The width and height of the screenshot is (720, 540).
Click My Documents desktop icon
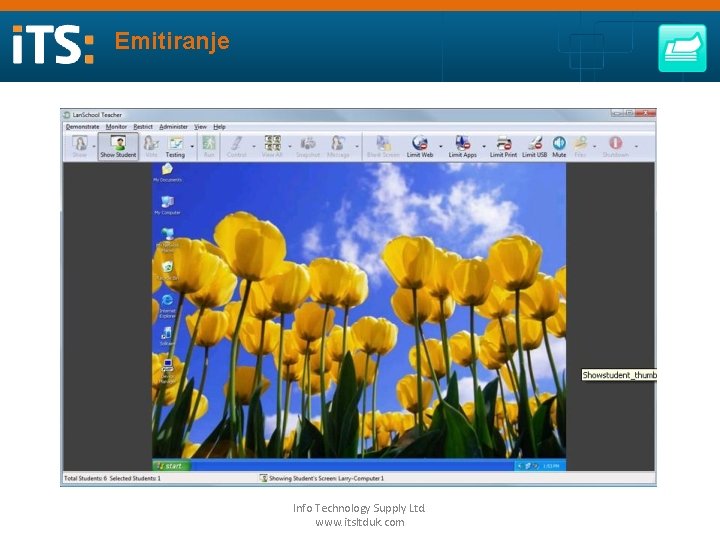tap(167, 173)
